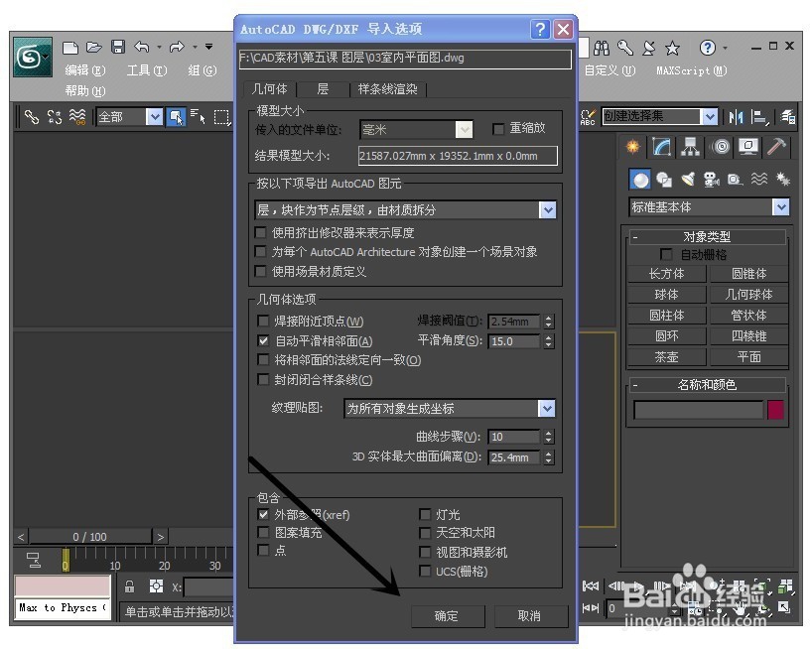The width and height of the screenshot is (812, 649).
Task: Select the Cameras category icon
Action: (x=712, y=180)
